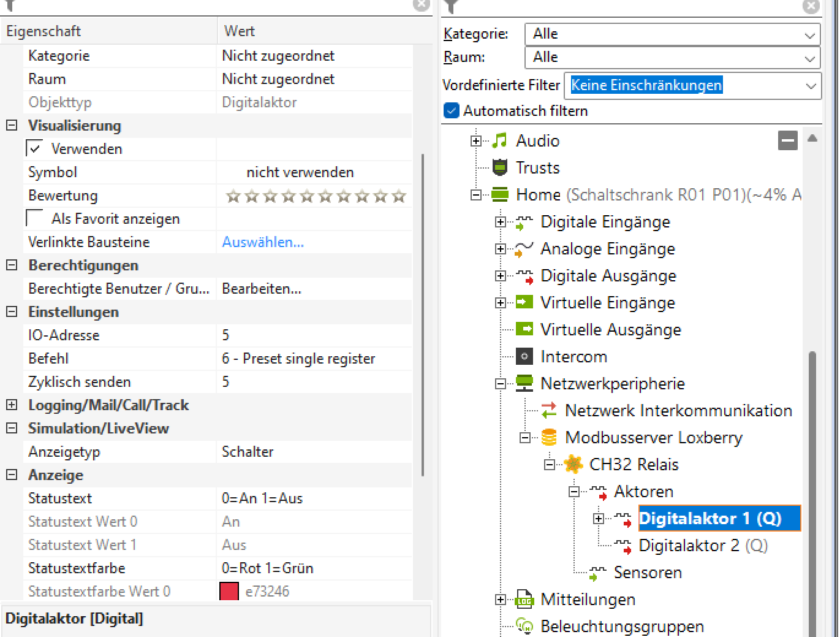
Task: Select Digitalaktor 2 (Q) in tree
Action: coord(702,545)
